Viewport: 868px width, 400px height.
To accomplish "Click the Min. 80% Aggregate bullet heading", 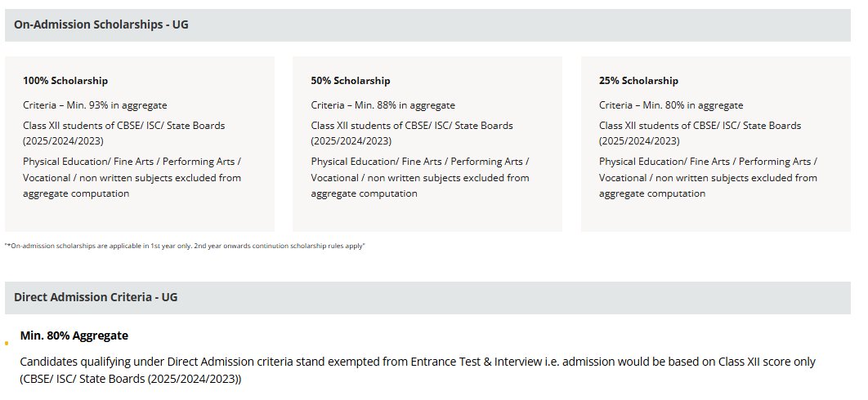I will pyautogui.click(x=74, y=336).
